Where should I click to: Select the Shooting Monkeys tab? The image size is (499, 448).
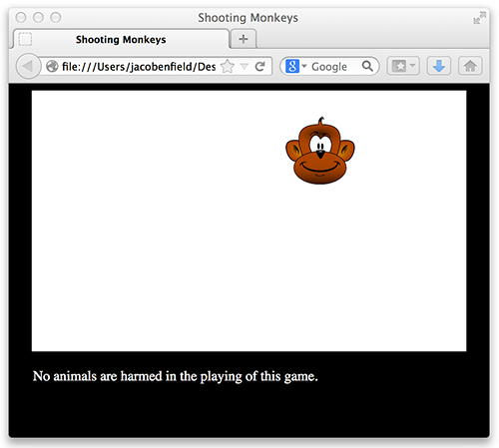[121, 39]
